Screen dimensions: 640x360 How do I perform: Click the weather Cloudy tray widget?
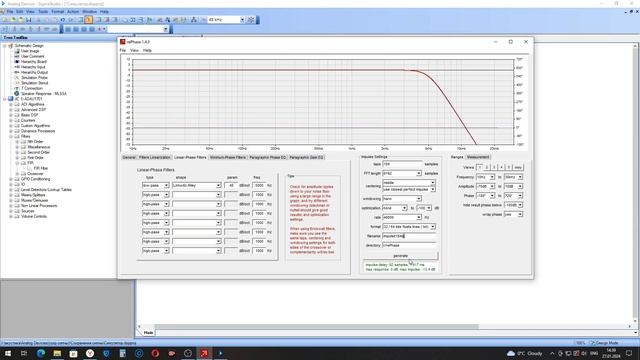point(525,353)
